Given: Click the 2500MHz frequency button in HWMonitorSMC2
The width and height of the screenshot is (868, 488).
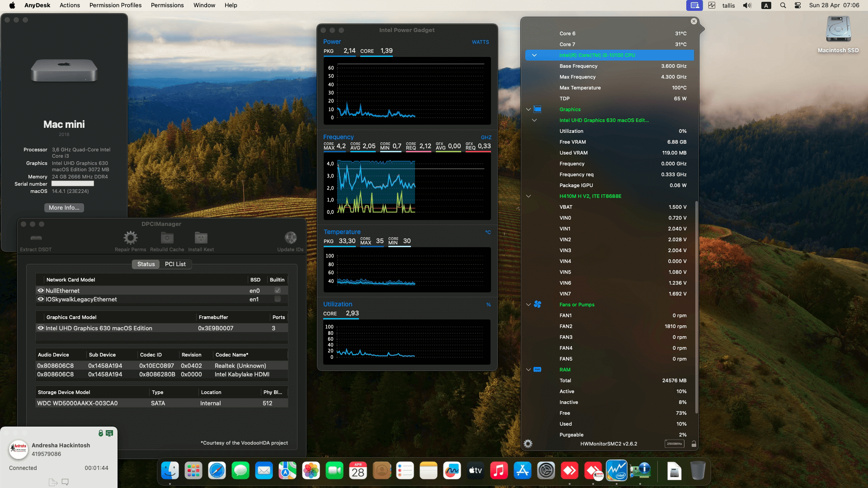Looking at the screenshot, I should pyautogui.click(x=674, y=444).
